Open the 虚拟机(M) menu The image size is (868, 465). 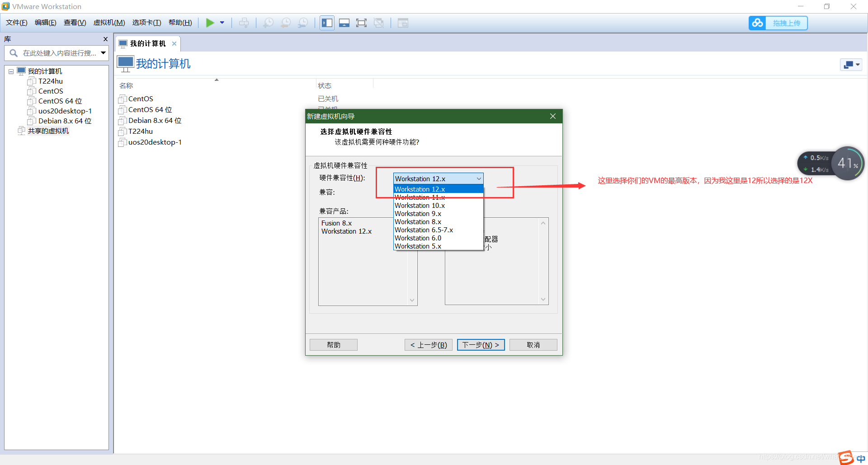point(109,23)
